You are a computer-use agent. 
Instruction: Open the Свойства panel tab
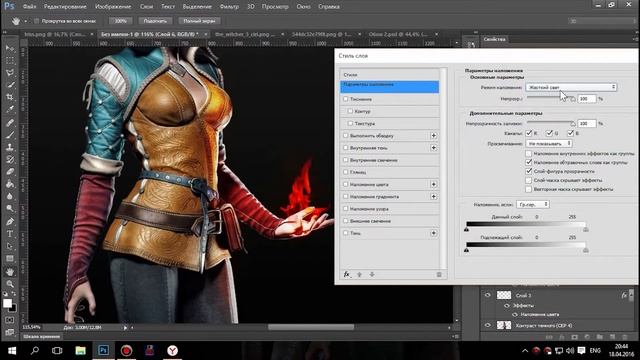[494, 39]
